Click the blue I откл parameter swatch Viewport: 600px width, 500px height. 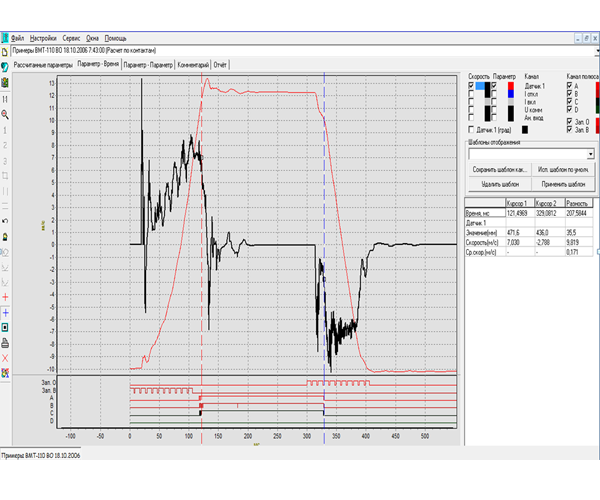tap(511, 94)
